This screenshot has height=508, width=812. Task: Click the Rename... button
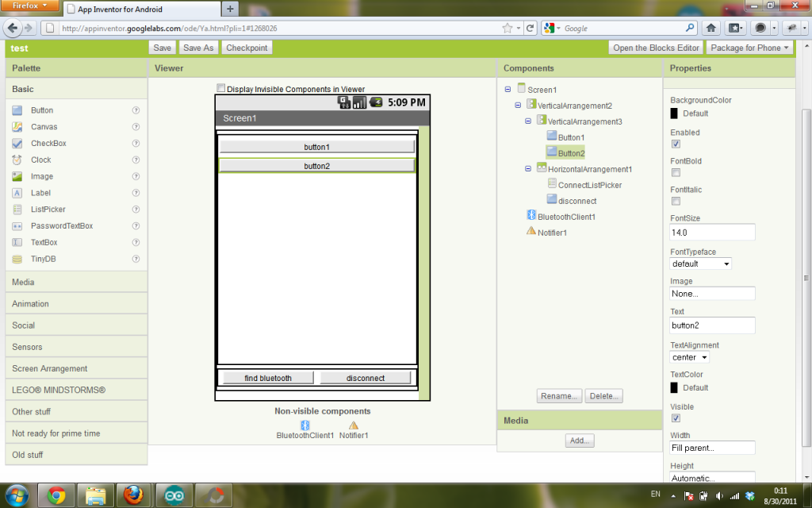point(559,396)
